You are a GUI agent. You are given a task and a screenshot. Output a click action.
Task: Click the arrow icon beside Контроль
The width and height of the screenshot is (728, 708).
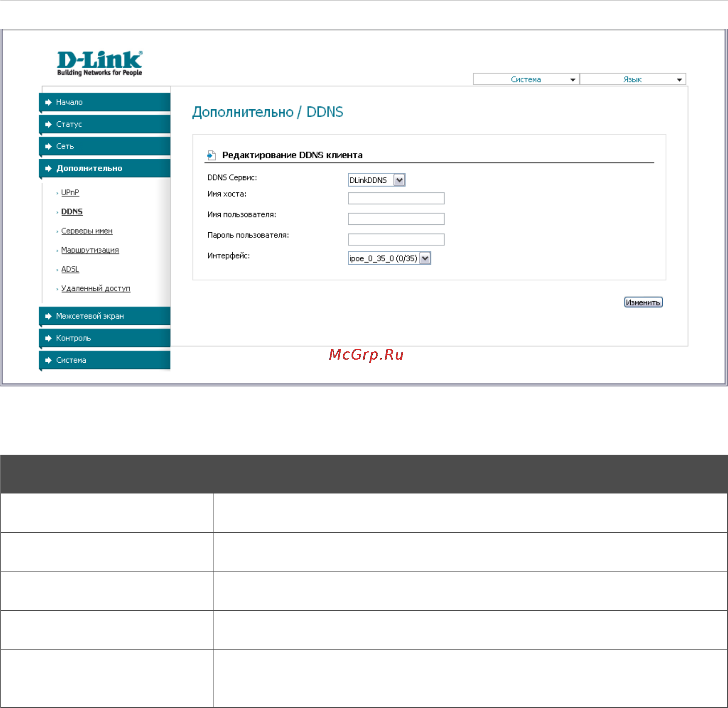pos(48,338)
